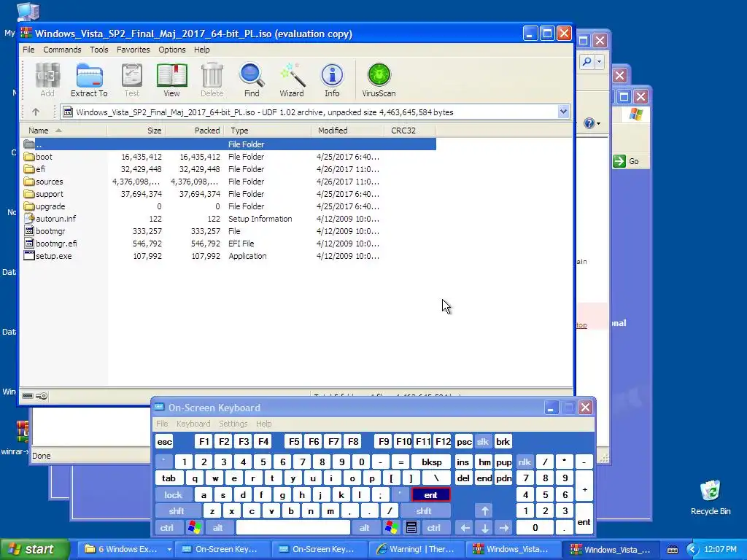747x560 pixels.
Task: Select the boot folder icon
Action: (29, 157)
